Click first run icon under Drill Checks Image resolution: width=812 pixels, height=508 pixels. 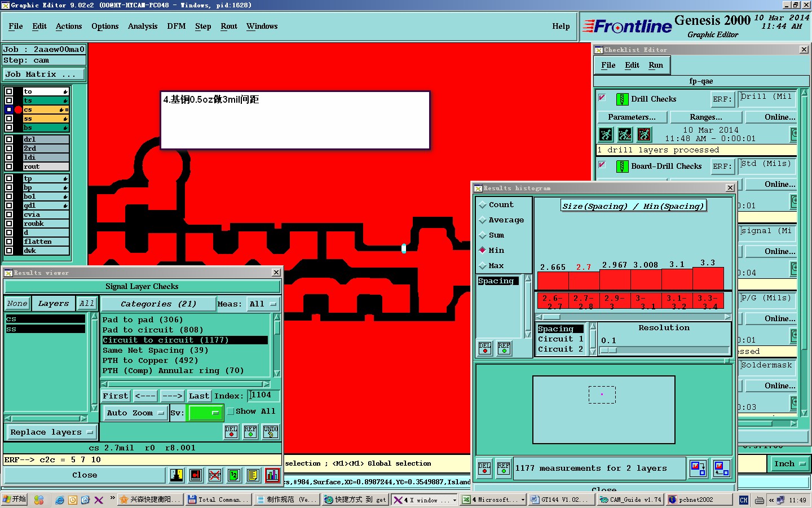coord(606,134)
